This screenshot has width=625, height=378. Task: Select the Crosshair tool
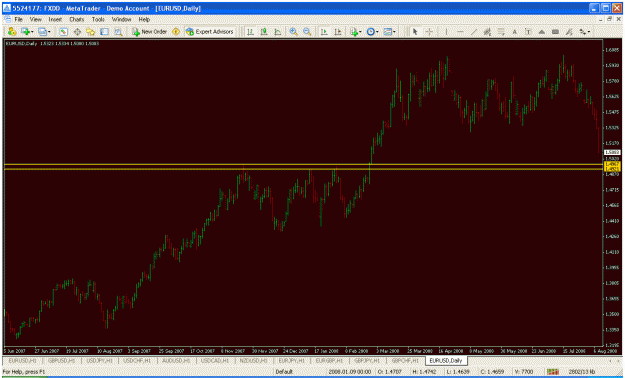coord(429,32)
